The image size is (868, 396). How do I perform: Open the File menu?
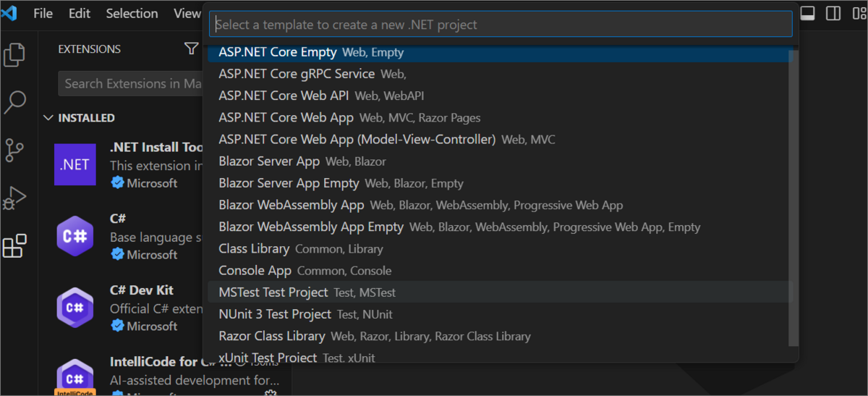pos(43,14)
